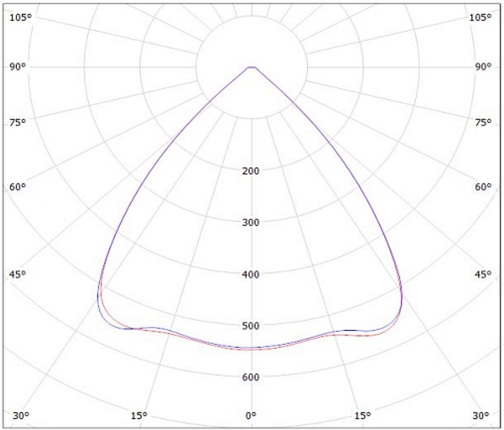Click the left-side 45° angle label

[x=18, y=274]
